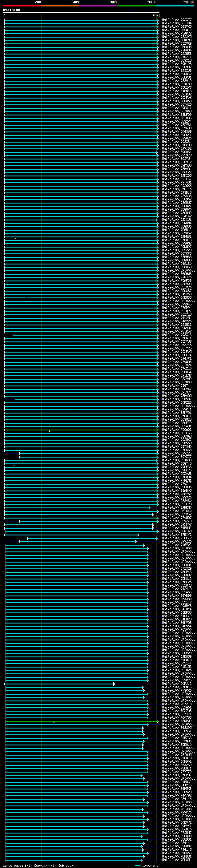The image size is (197, 868).
Task: Click the UniRef100_Q5K854 entry
Action: pyautogui.click(x=177, y=860)
